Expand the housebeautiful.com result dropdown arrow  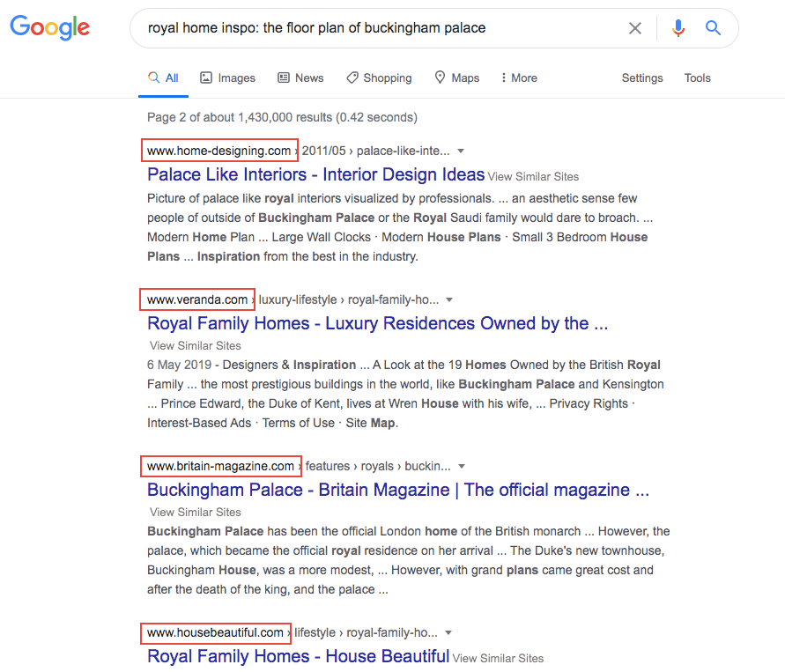coord(448,633)
